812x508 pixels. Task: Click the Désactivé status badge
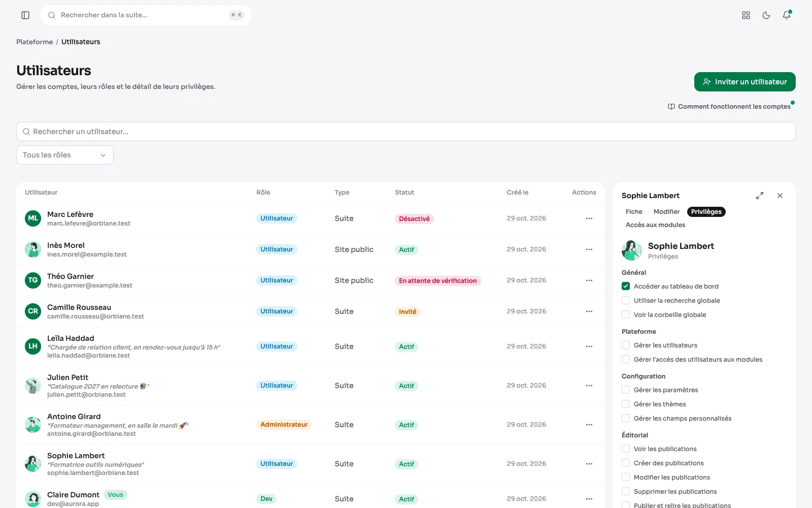click(414, 219)
